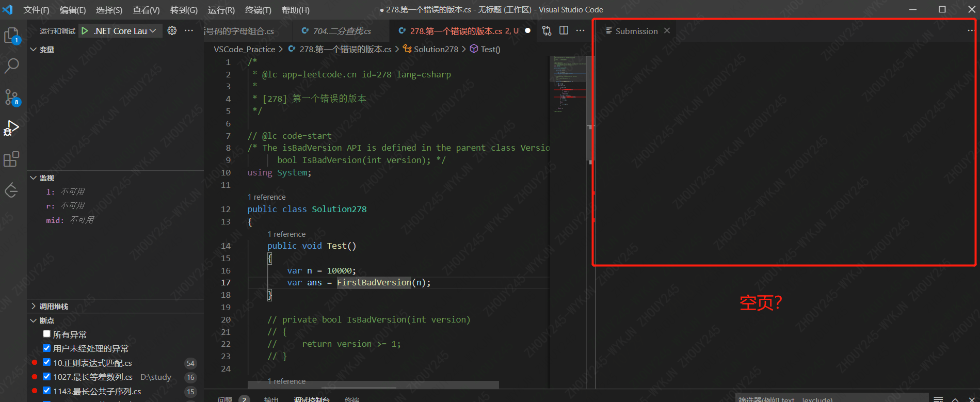Open the Search view icon
The image size is (980, 402).
(11, 66)
